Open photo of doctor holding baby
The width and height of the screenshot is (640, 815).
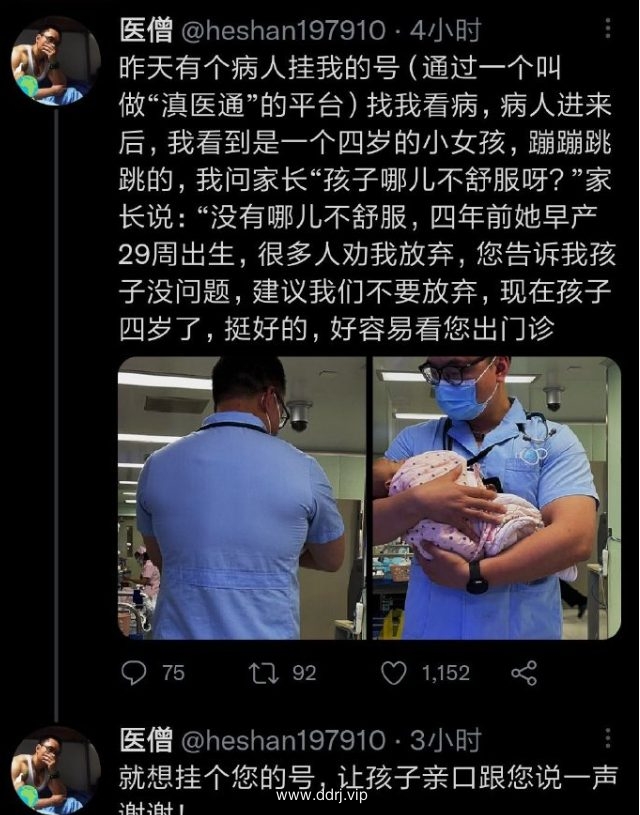pos(497,498)
